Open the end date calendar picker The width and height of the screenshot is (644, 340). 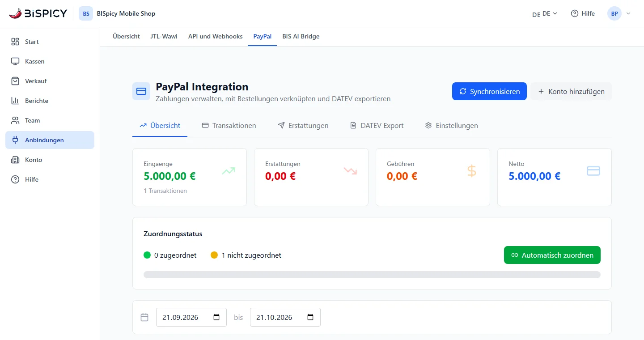click(x=310, y=317)
